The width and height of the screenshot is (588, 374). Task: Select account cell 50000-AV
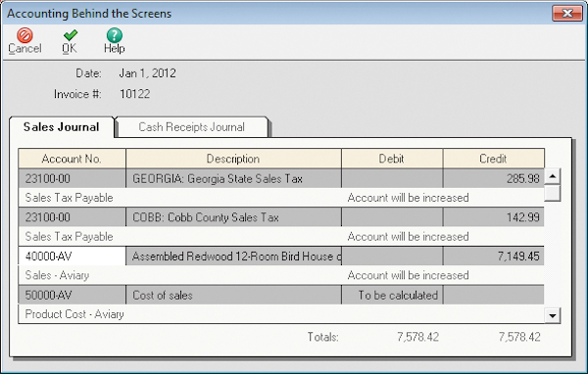pyautogui.click(x=72, y=296)
